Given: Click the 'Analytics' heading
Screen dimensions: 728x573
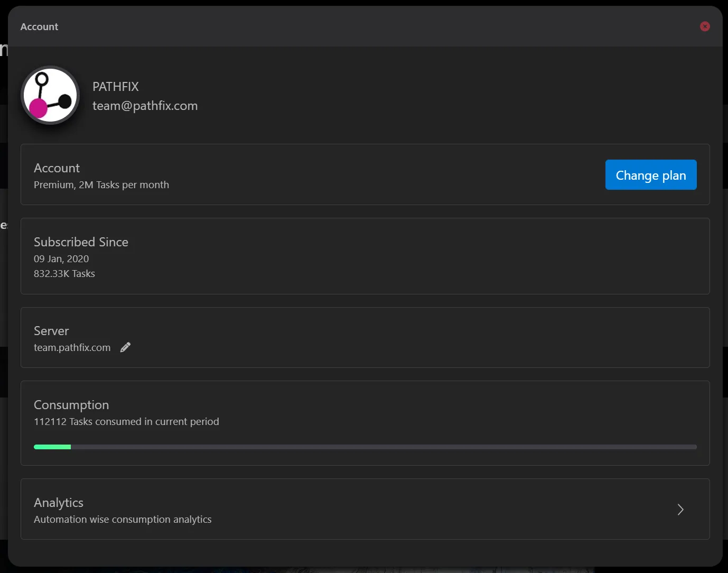Looking at the screenshot, I should (x=59, y=503).
